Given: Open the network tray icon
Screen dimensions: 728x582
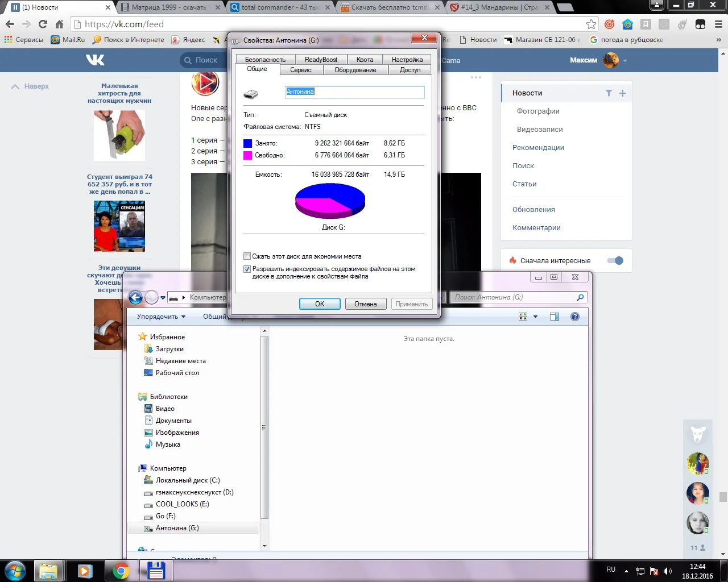Looking at the screenshot, I should click(x=640, y=571).
